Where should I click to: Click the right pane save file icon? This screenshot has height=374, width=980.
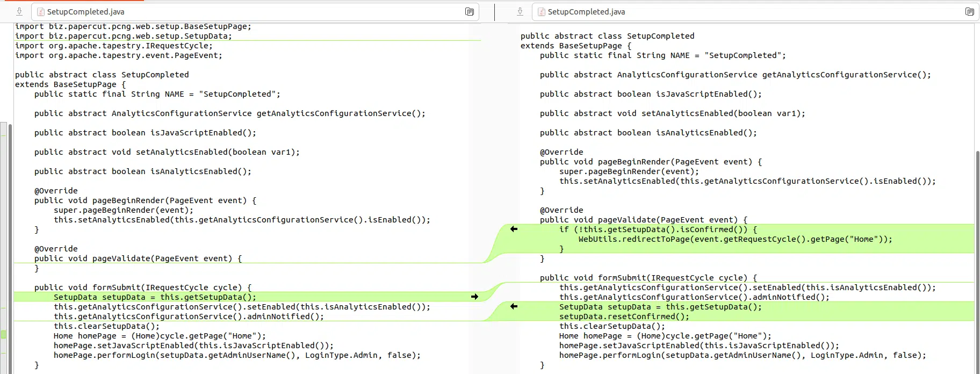tap(520, 11)
